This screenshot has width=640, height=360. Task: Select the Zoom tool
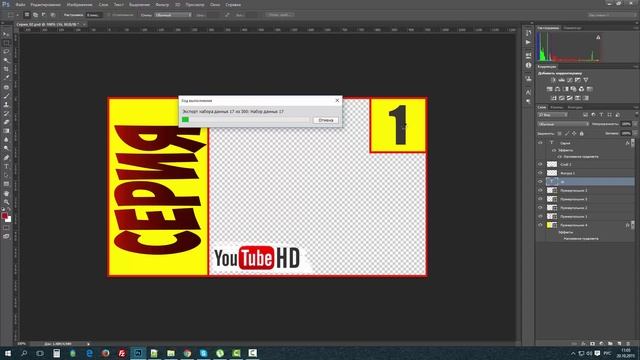pyautogui.click(x=6, y=202)
